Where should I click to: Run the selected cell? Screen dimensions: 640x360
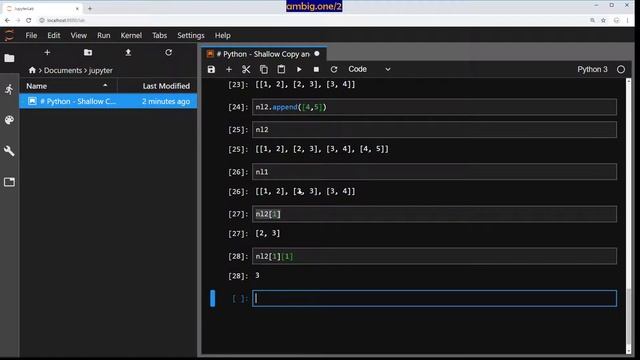(x=299, y=69)
